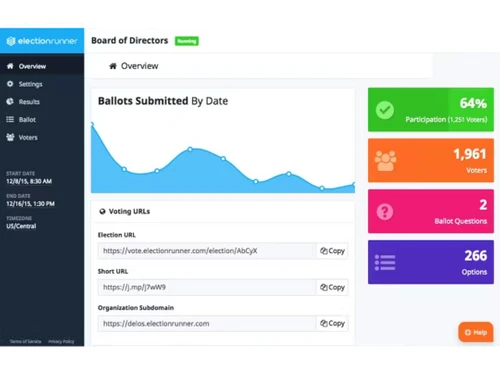500x375 pixels.
Task: Click the green checkmark participation icon
Action: [385, 110]
